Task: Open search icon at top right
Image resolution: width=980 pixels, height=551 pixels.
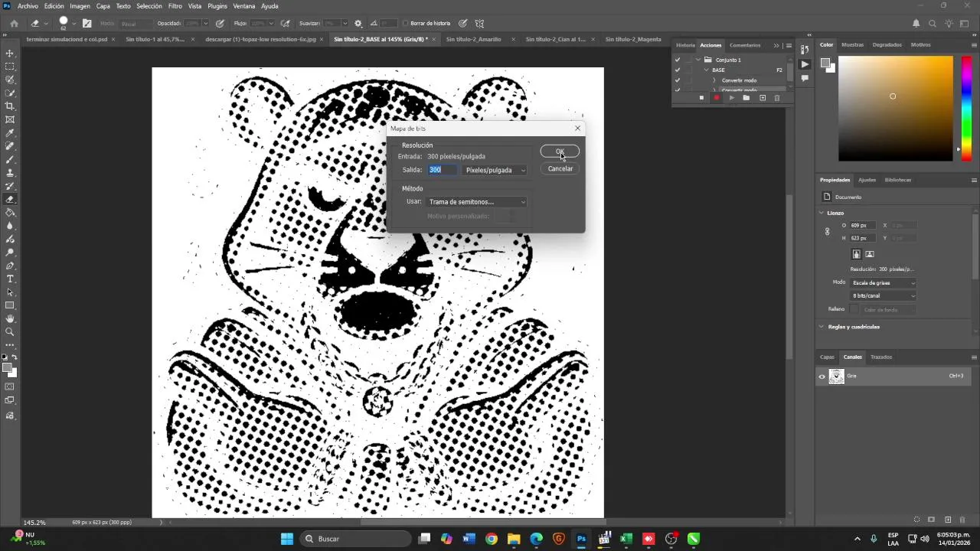Action: point(933,24)
